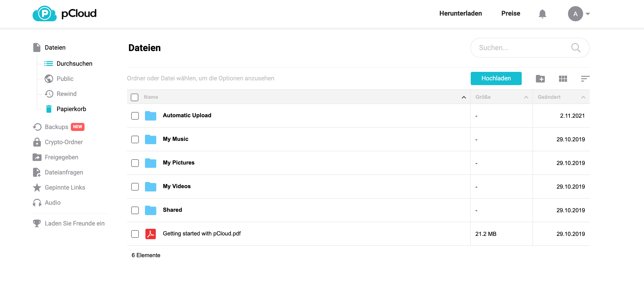The height and width of the screenshot is (286, 644).
Task: Click the PDF file icon
Action: [151, 234]
